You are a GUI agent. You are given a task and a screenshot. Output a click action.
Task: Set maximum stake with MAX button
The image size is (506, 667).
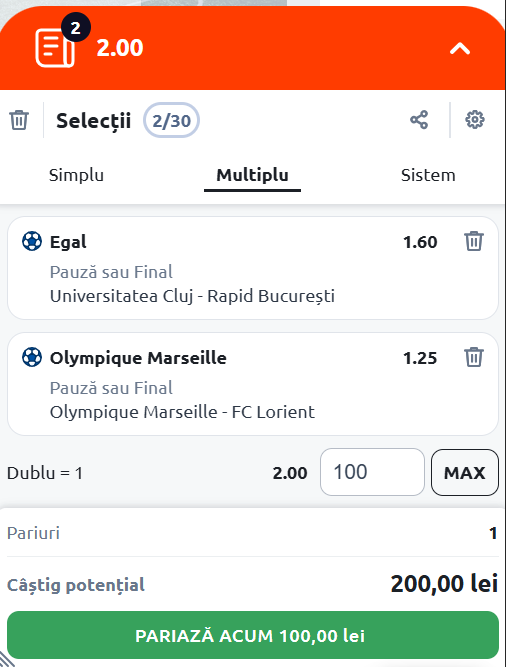click(x=465, y=473)
